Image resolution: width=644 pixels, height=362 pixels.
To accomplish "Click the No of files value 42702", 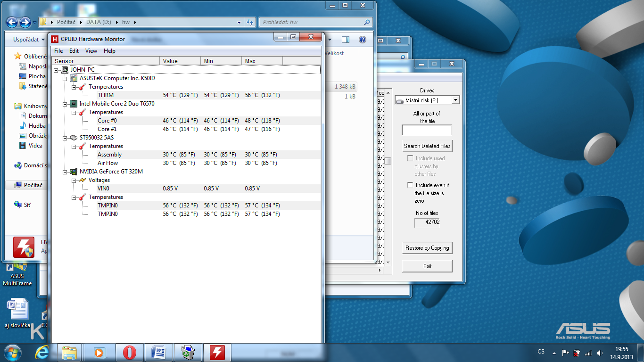I will pyautogui.click(x=427, y=222).
